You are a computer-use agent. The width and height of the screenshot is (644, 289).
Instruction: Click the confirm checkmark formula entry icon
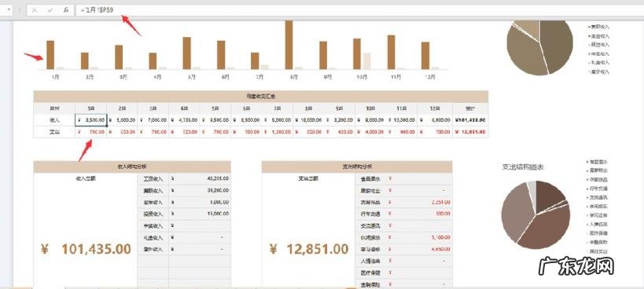[x=50, y=10]
